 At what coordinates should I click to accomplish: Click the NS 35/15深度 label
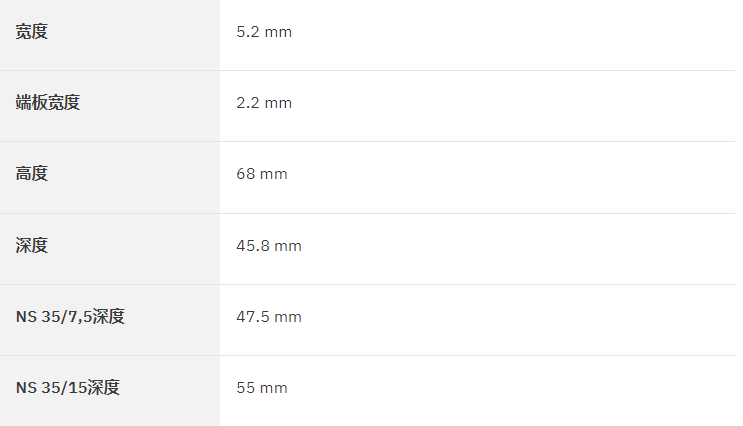point(68,388)
